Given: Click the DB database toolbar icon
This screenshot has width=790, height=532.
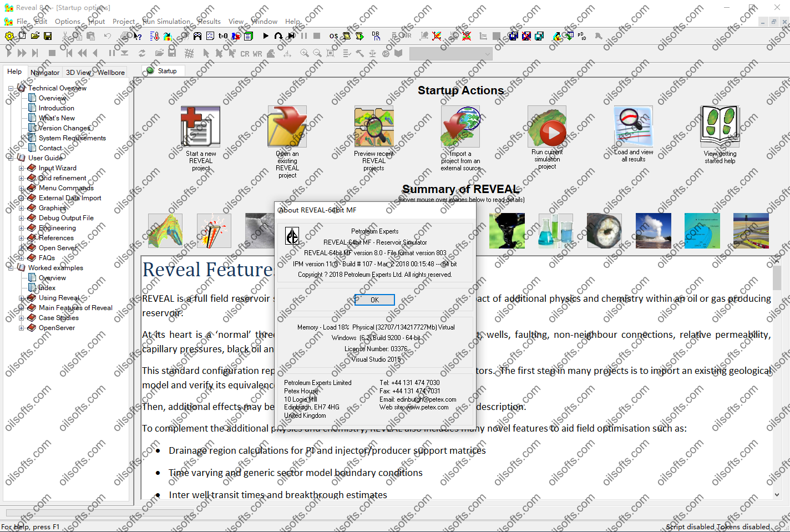Looking at the screenshot, I should tap(376, 36).
